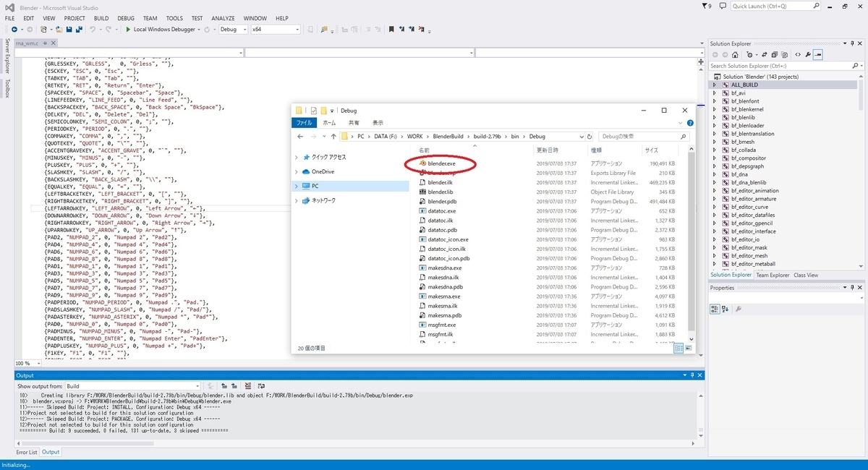Open the Server Explorer side tab
Screen dimensions: 868x470
(6, 55)
